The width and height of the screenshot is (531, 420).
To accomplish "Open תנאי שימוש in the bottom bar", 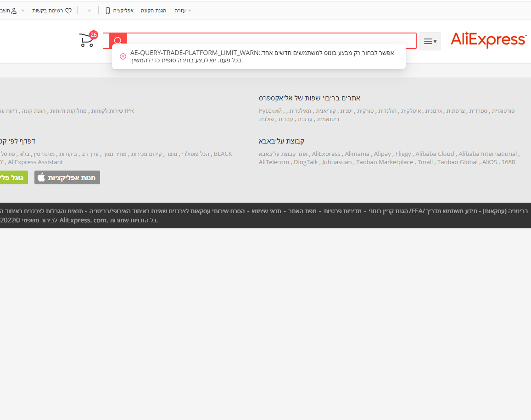I will click(267, 211).
